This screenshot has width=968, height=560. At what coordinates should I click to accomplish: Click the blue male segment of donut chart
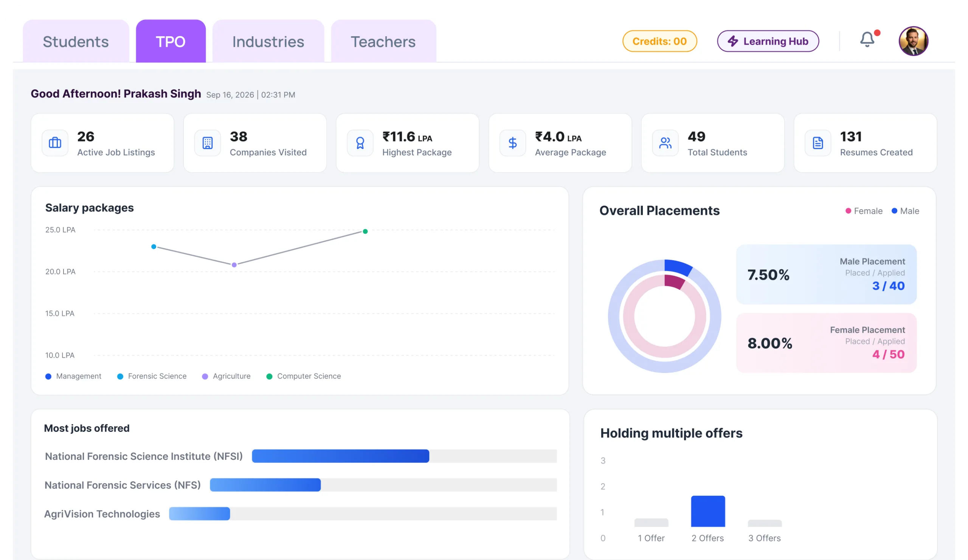(x=678, y=267)
